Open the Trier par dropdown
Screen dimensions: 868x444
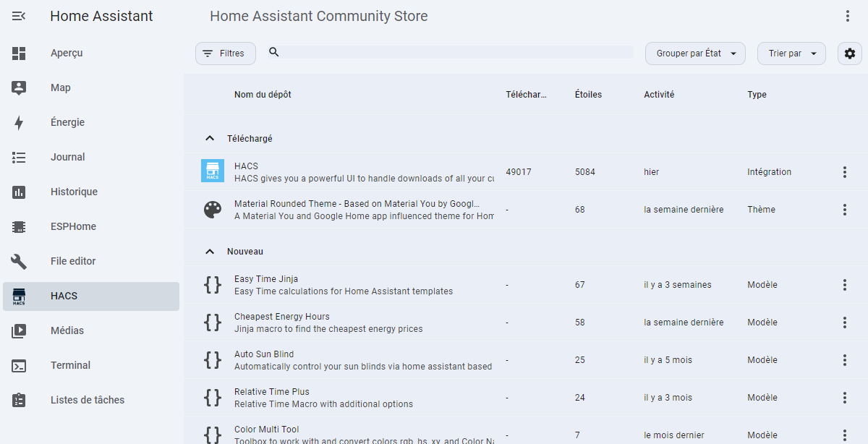click(791, 54)
